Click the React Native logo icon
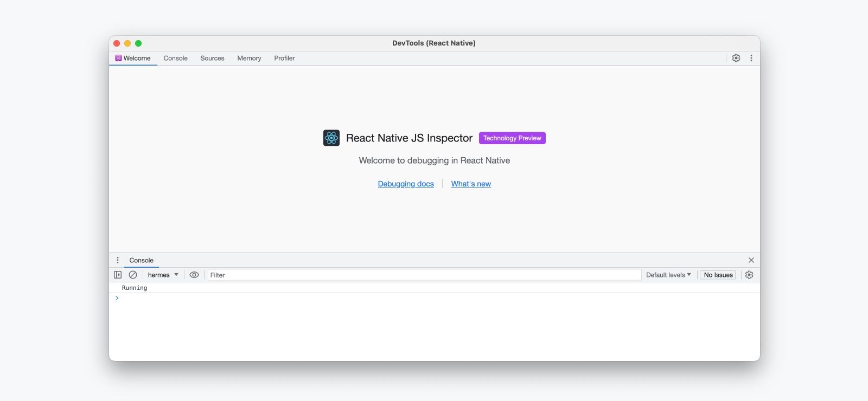The width and height of the screenshot is (868, 401). coord(331,138)
